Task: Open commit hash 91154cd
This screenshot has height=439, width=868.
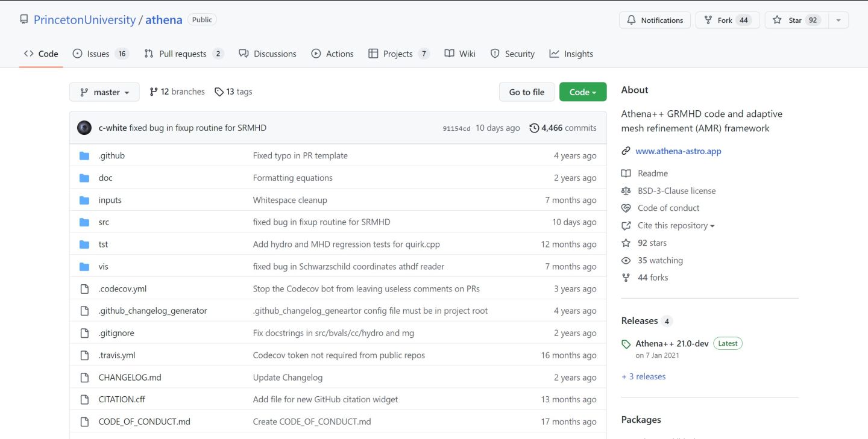Action: coord(456,128)
